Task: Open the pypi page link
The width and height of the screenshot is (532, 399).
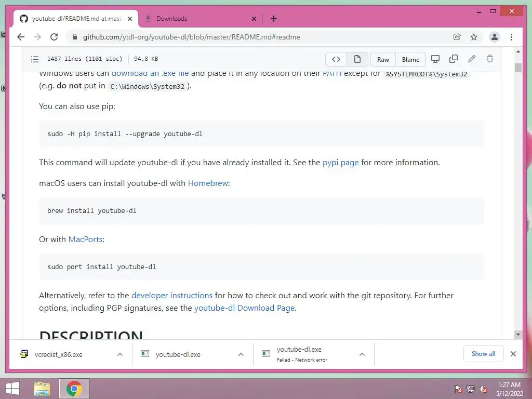Action: click(340, 163)
